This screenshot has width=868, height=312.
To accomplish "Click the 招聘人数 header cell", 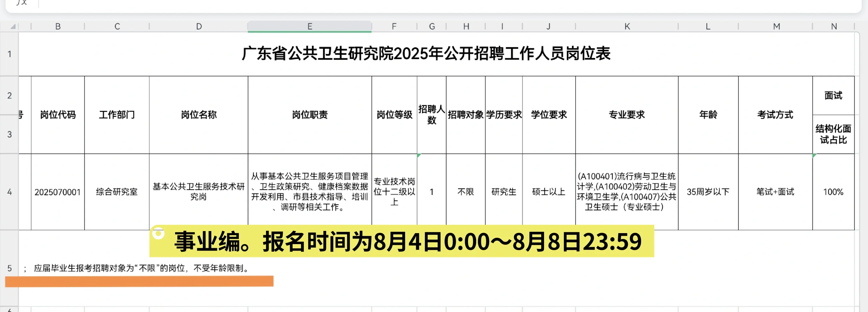I will (432, 115).
